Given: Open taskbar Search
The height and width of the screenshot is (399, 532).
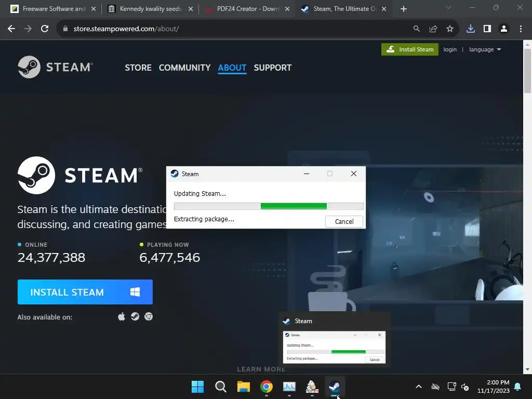Looking at the screenshot, I should point(220,387).
